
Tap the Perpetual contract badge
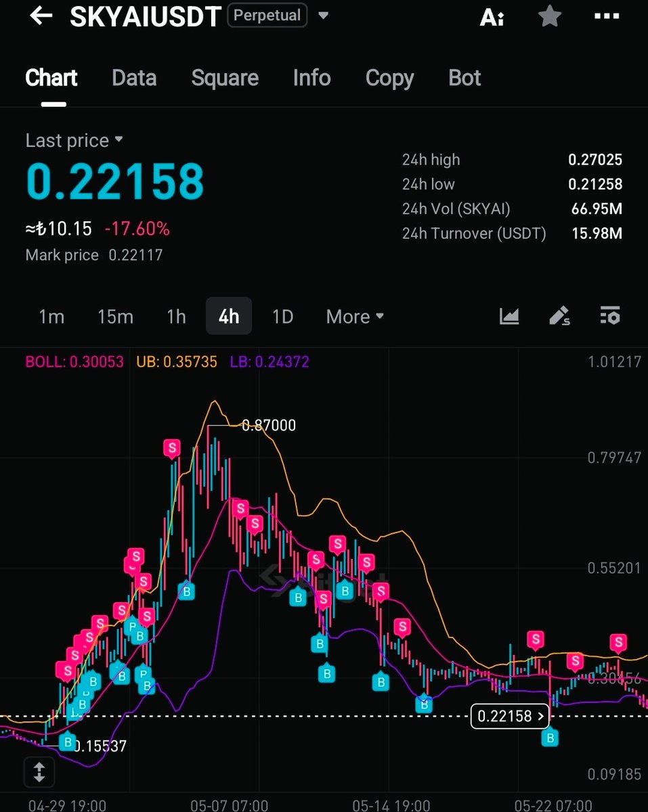click(x=267, y=15)
